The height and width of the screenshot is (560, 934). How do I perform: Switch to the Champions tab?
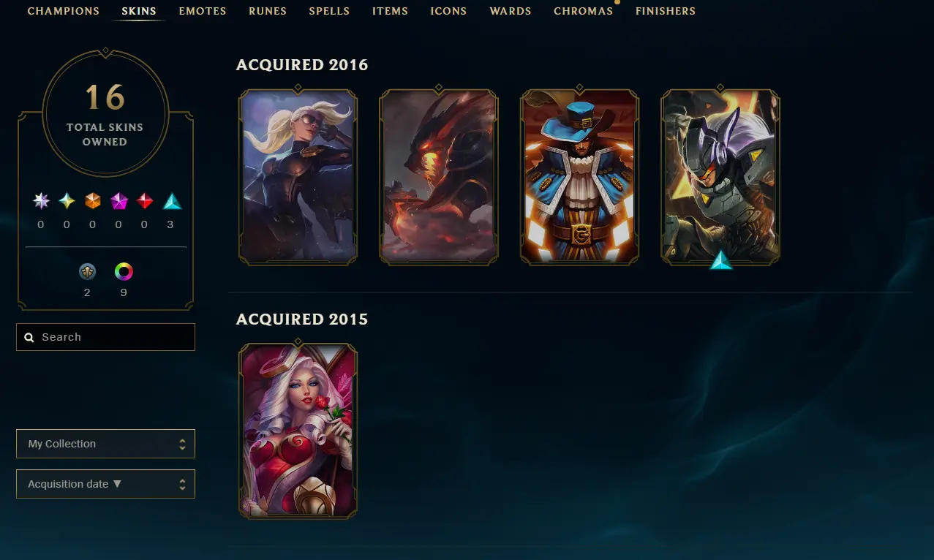coord(64,11)
